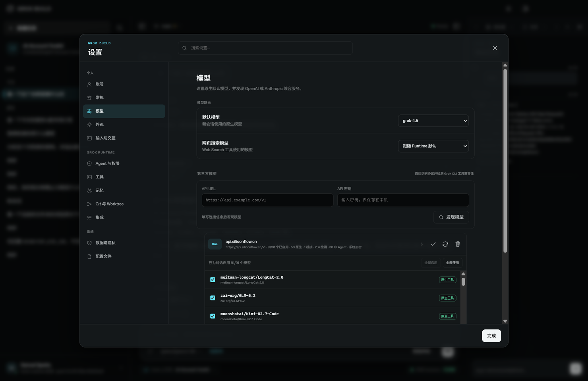
Task: Click 原生工具 tag on Kimi-K2.7-Code row
Action: (447, 316)
